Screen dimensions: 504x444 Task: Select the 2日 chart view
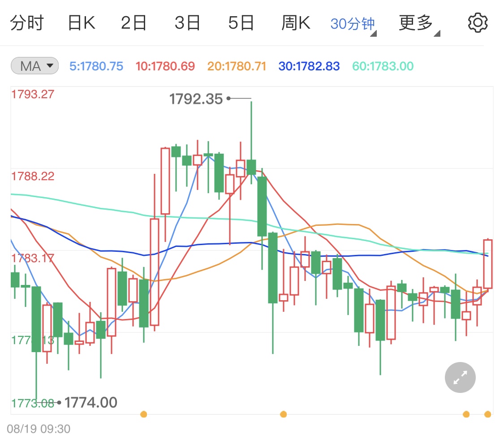pos(133,22)
